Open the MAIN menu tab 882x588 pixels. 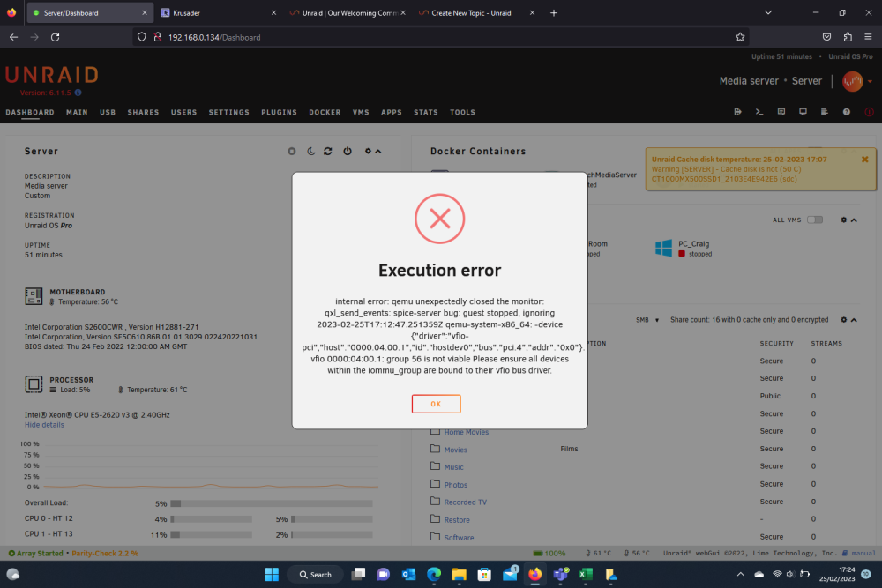click(77, 113)
